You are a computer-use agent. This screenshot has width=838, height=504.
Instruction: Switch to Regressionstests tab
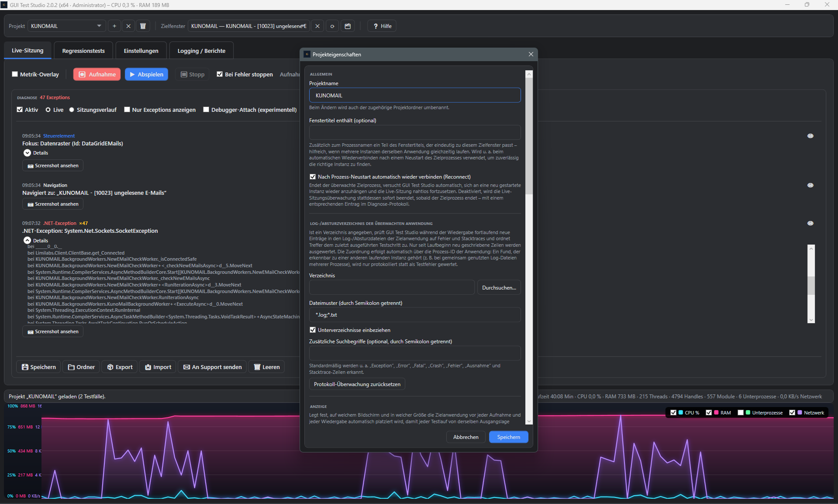point(83,51)
